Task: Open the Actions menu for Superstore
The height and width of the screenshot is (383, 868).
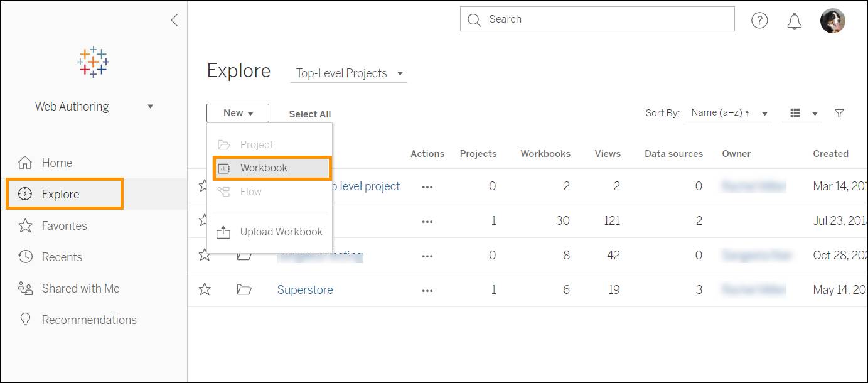Action: click(x=427, y=289)
